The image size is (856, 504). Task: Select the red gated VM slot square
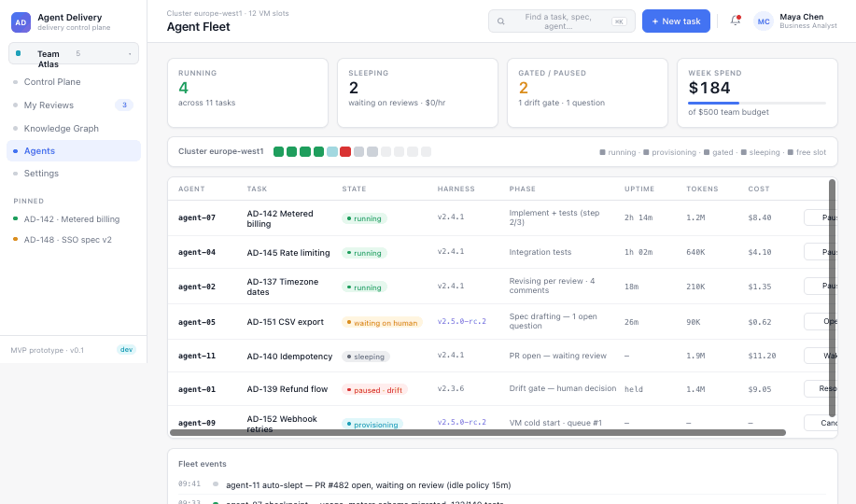point(345,152)
